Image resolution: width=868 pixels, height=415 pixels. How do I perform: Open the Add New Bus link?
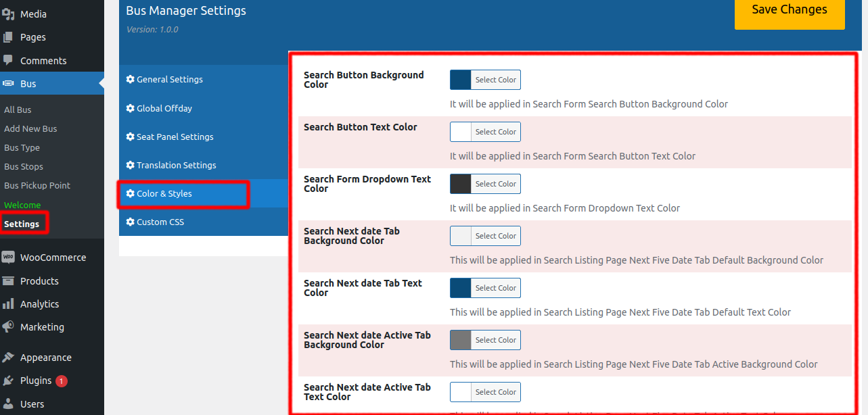[x=30, y=128]
